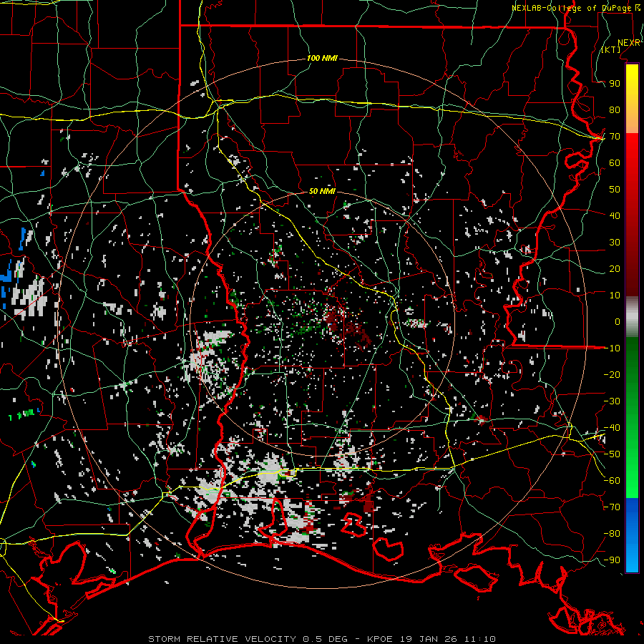Select the positive 80 scale value
644x644 pixels.
click(615, 110)
